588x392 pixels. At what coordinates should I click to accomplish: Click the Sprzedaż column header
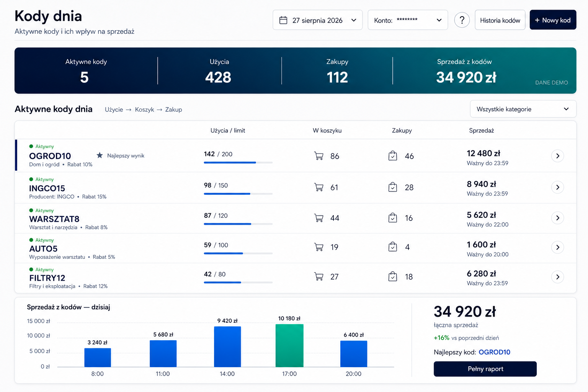[x=481, y=131]
